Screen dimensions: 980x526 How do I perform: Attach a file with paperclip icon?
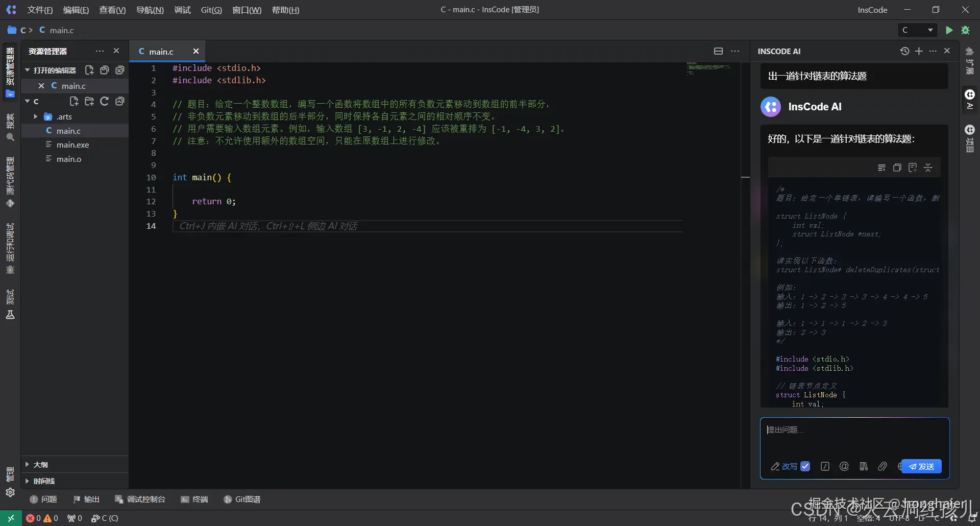pos(883,466)
